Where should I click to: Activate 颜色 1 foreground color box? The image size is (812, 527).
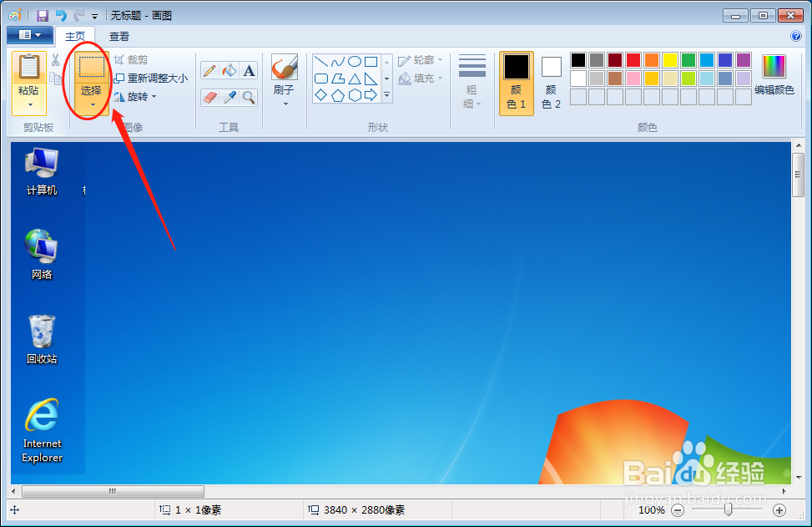pyautogui.click(x=517, y=83)
